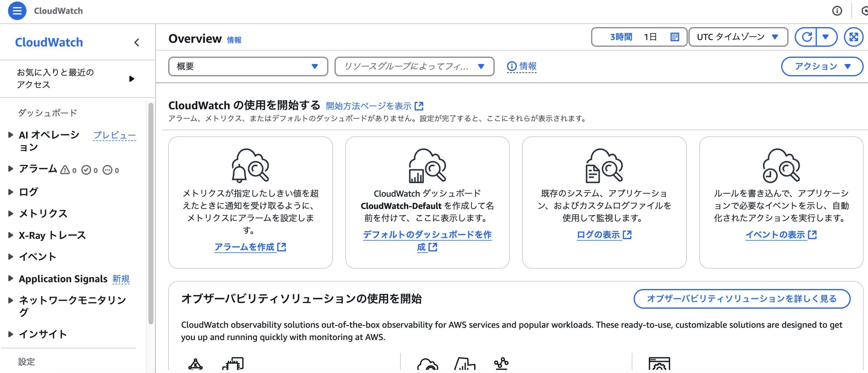The image size is (868, 373).
Task: Click the アラームを作成 link
Action: click(x=250, y=247)
